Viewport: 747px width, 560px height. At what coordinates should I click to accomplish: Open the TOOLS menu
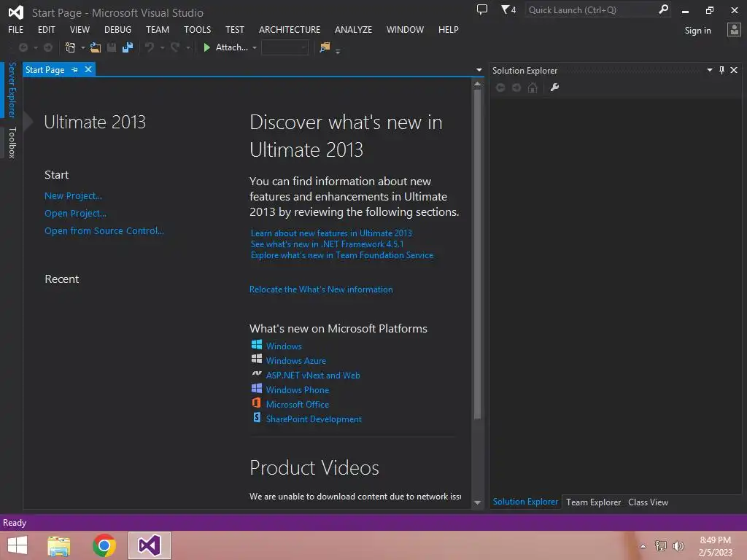click(197, 29)
